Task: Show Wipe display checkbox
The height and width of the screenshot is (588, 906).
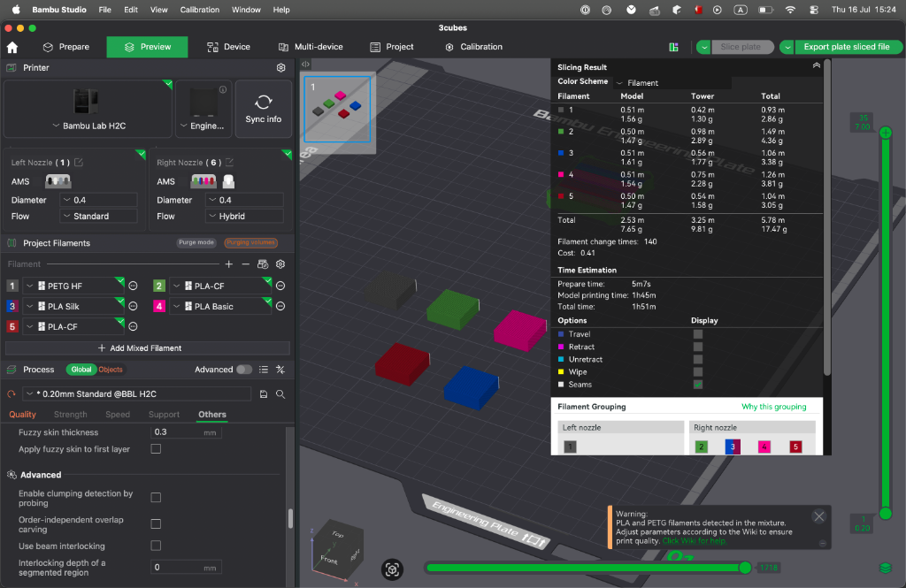Action: [698, 372]
